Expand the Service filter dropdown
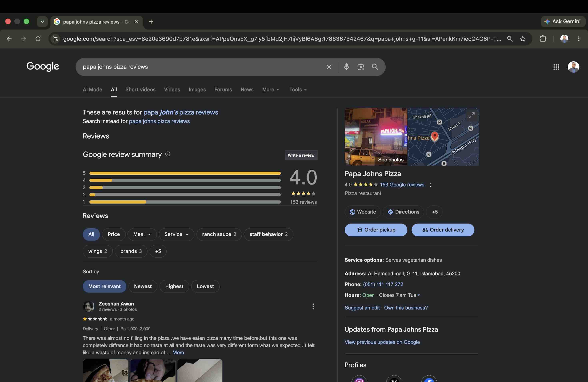588x382 pixels. pos(176,234)
